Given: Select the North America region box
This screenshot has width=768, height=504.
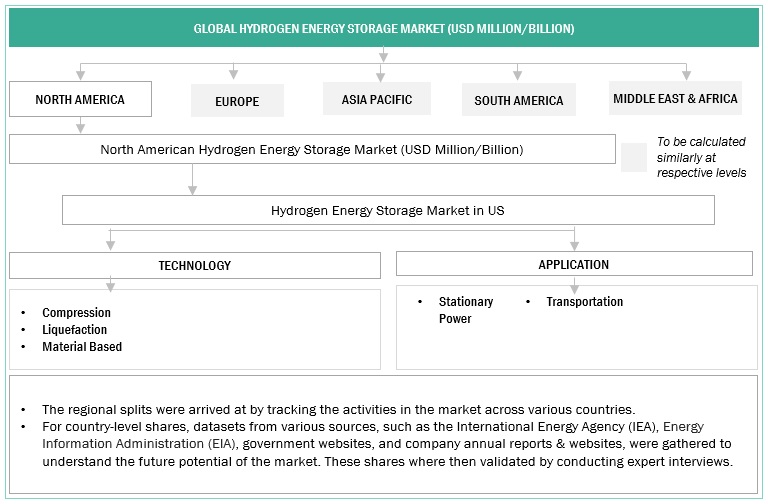Looking at the screenshot, I should 80,99.
